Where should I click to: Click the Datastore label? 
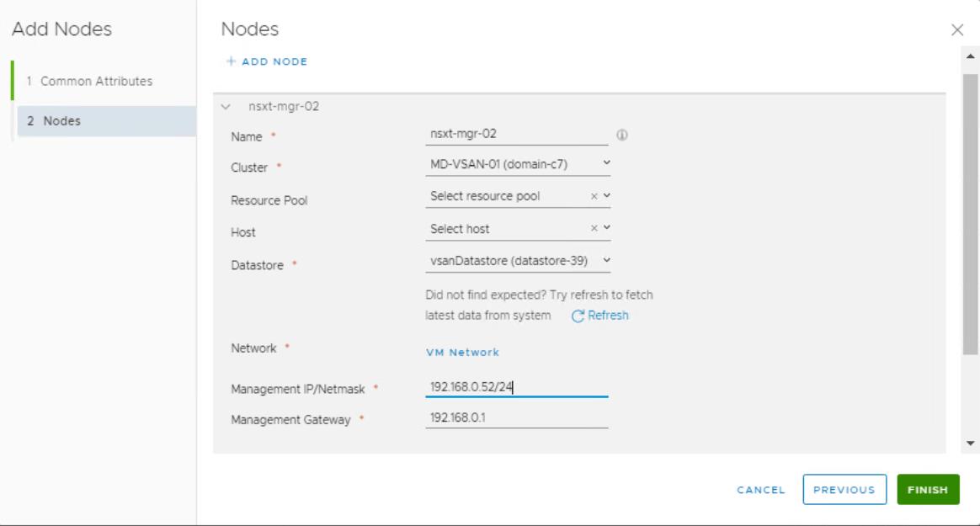[257, 265]
